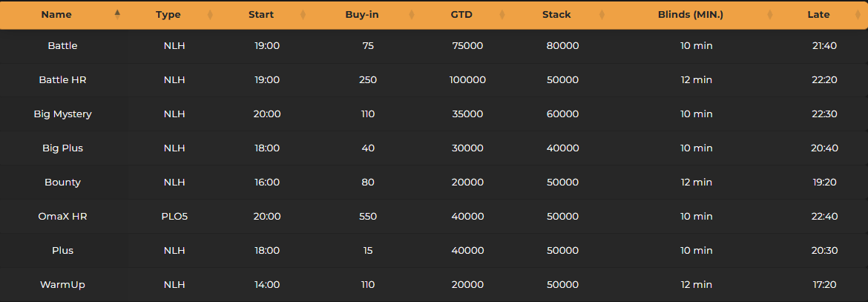
Task: Click sort arrows next to Name column
Action: coord(117,14)
